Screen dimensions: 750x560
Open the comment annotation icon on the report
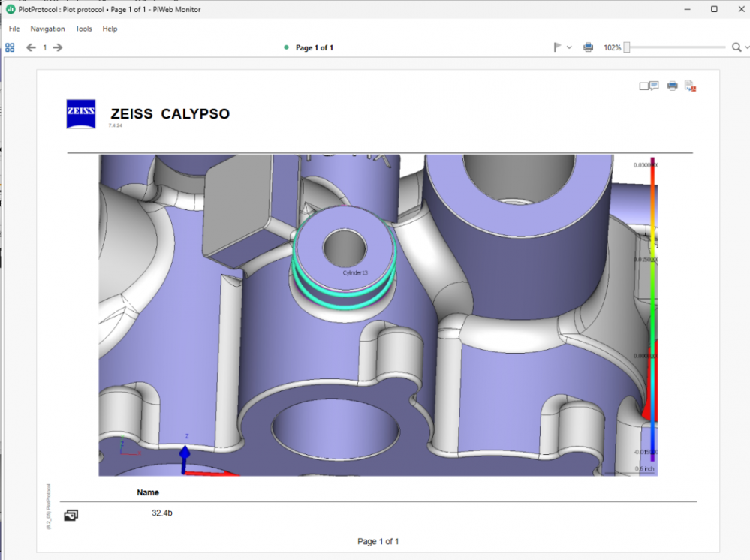click(x=654, y=86)
